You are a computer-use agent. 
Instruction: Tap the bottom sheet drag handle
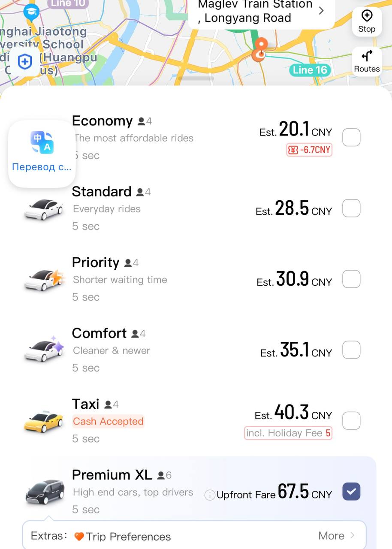tap(196, 78)
